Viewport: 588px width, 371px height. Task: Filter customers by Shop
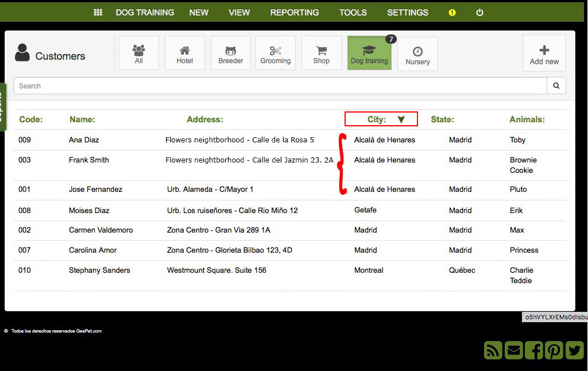[322, 53]
